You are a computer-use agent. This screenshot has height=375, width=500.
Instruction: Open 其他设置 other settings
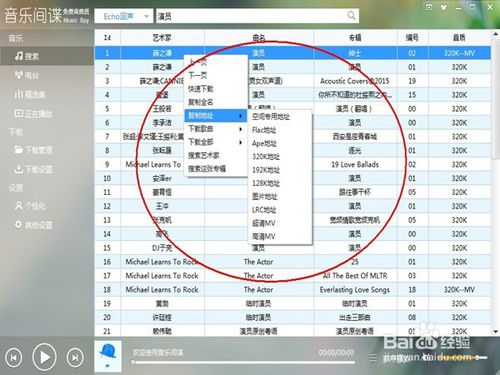point(33,225)
